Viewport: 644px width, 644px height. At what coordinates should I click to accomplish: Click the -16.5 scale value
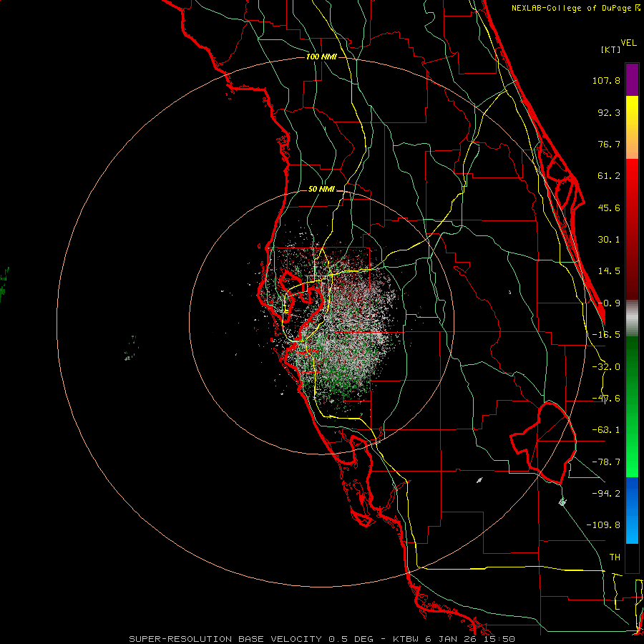coord(606,335)
